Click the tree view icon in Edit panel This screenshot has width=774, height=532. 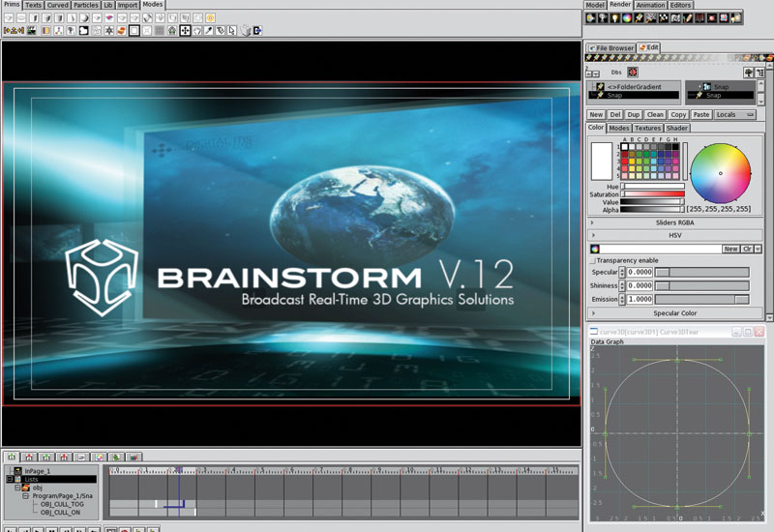point(748,73)
